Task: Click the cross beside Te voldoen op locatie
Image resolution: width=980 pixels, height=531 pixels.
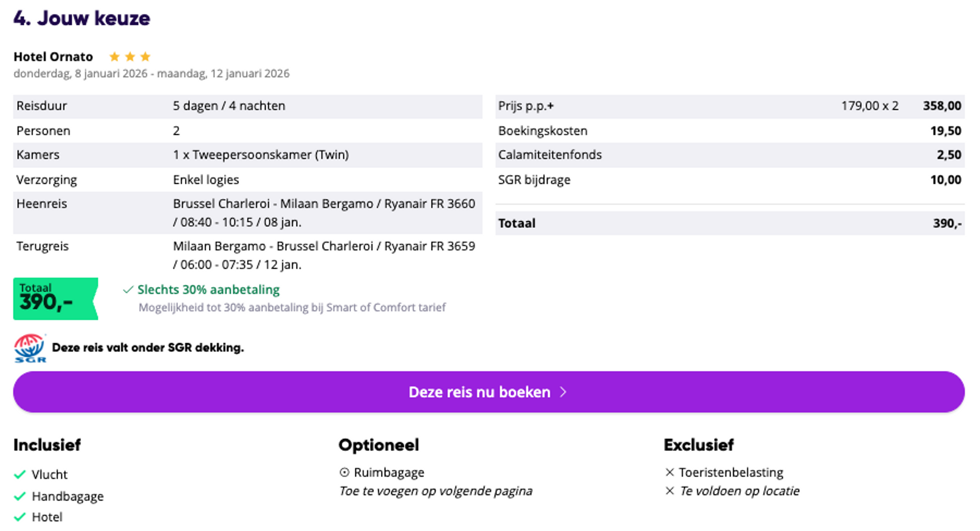Action: click(x=670, y=491)
